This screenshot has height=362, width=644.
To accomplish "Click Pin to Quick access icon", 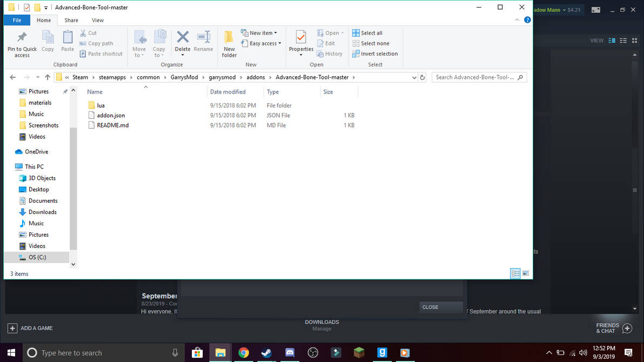I will click(22, 38).
